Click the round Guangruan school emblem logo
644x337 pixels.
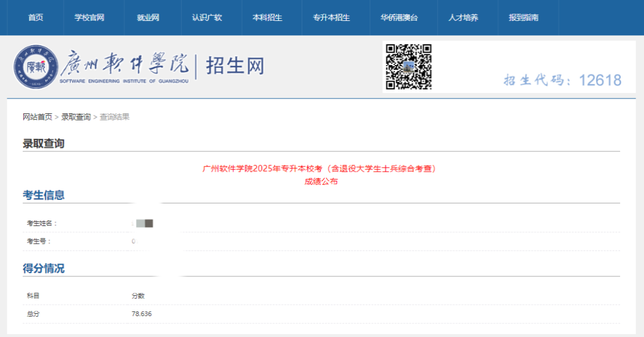(36, 66)
